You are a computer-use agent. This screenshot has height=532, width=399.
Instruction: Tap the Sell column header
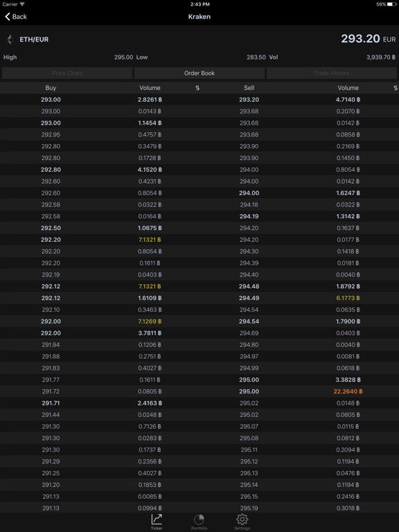(x=249, y=88)
